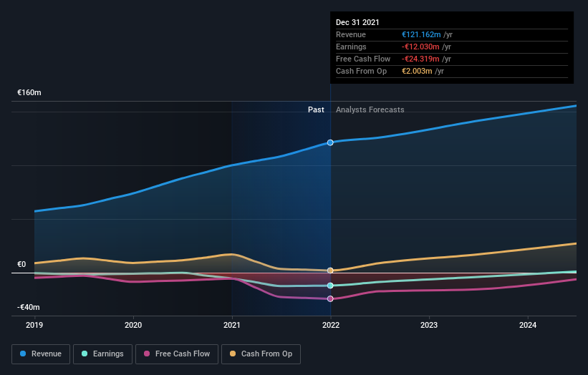Click the orange Cash From Op legend dot

[x=233, y=354]
